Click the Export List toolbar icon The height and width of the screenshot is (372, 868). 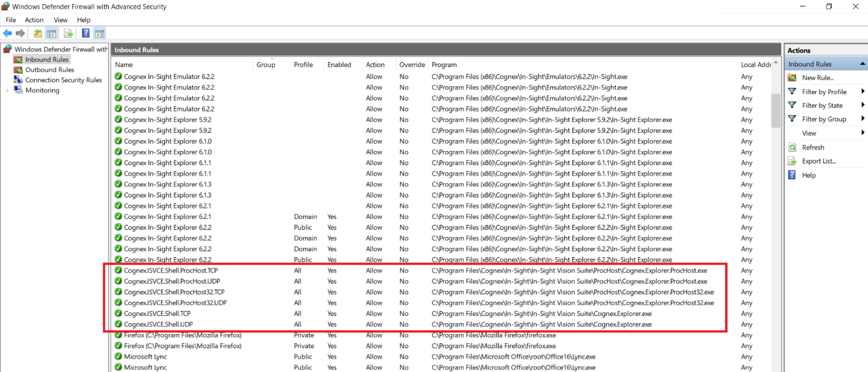(68, 33)
